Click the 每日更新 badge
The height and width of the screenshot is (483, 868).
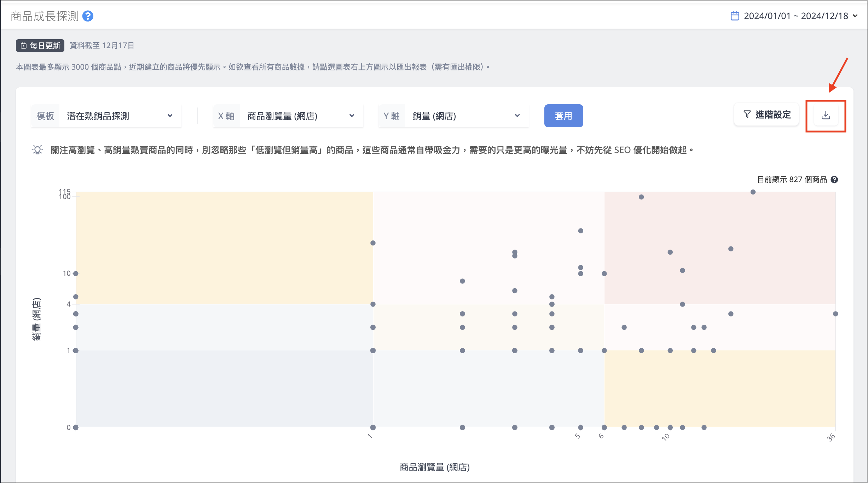point(40,46)
